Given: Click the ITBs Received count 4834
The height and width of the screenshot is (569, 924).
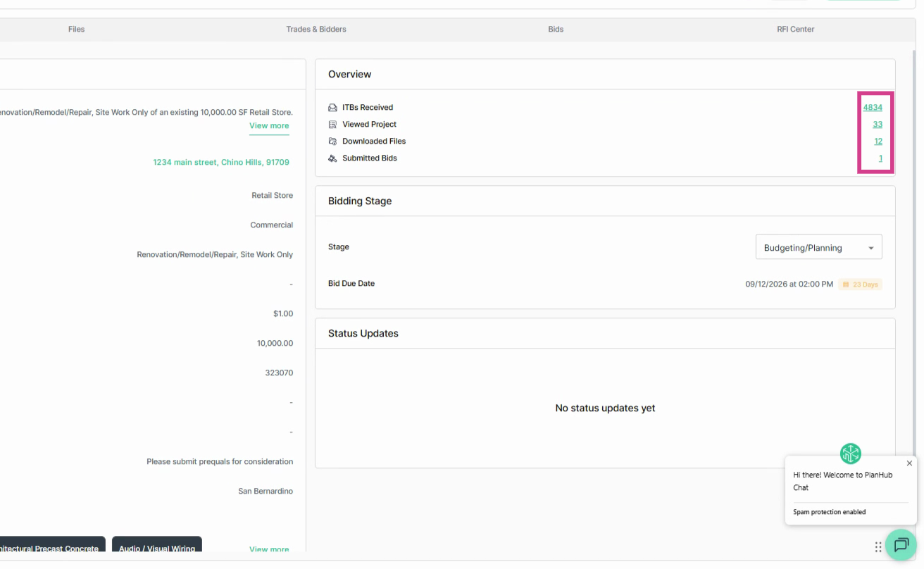Looking at the screenshot, I should (x=873, y=107).
